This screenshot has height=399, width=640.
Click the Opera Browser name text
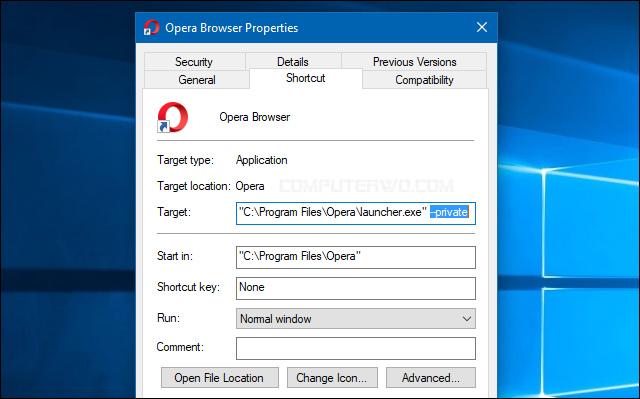pos(255,117)
